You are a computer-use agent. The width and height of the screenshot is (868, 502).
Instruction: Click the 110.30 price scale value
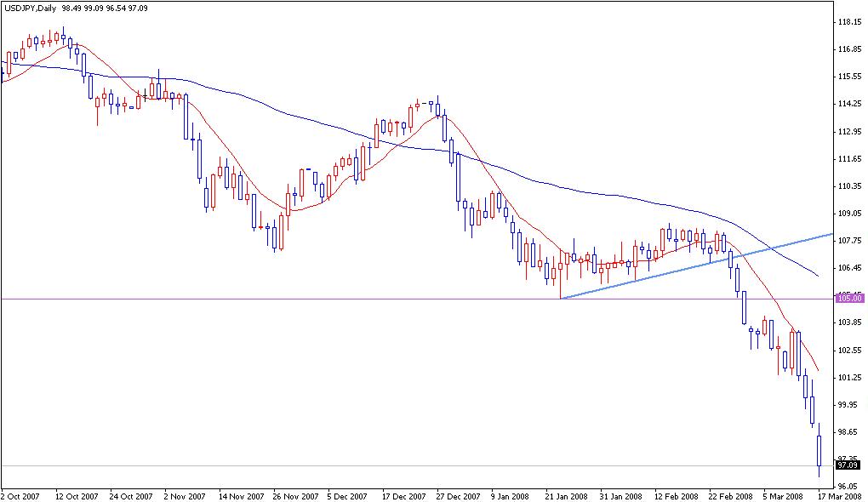pos(848,185)
